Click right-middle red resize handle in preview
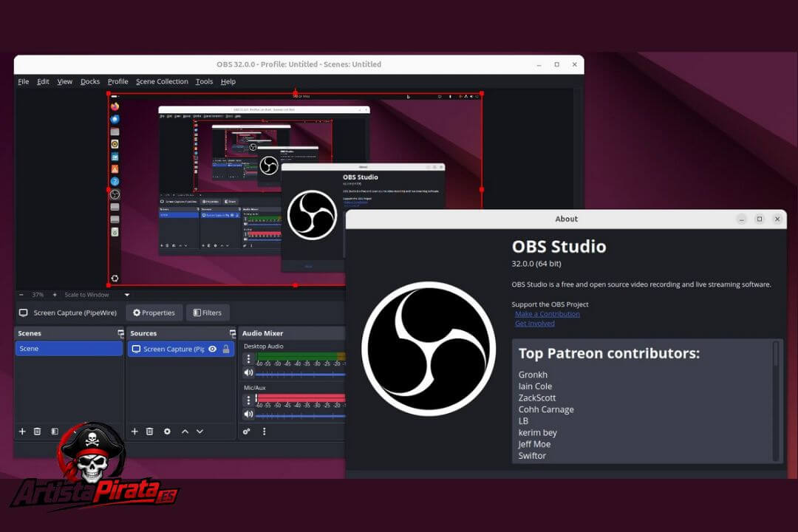This screenshot has width=798, height=532. click(x=482, y=189)
